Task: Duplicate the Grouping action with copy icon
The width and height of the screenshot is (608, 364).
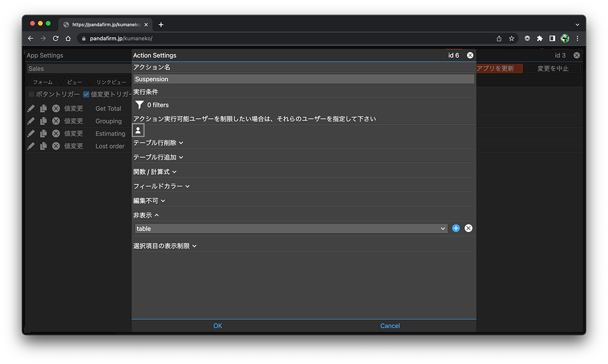Action: tap(43, 121)
